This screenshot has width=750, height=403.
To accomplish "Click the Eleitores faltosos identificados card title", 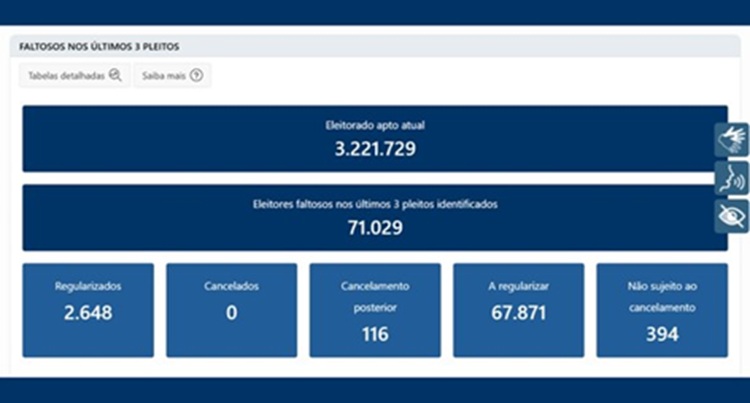I will coord(375,204).
